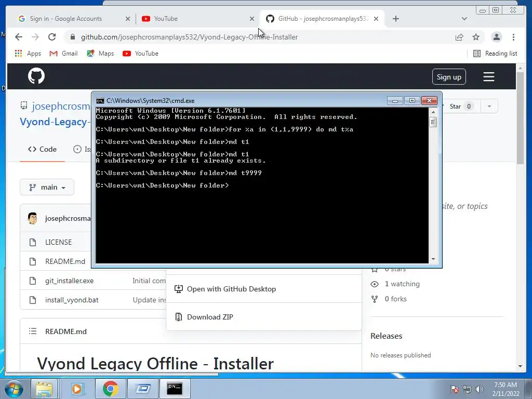This screenshot has height=399, width=532.
Task: Click the cmd.exe title bar icon
Action: coord(100,101)
